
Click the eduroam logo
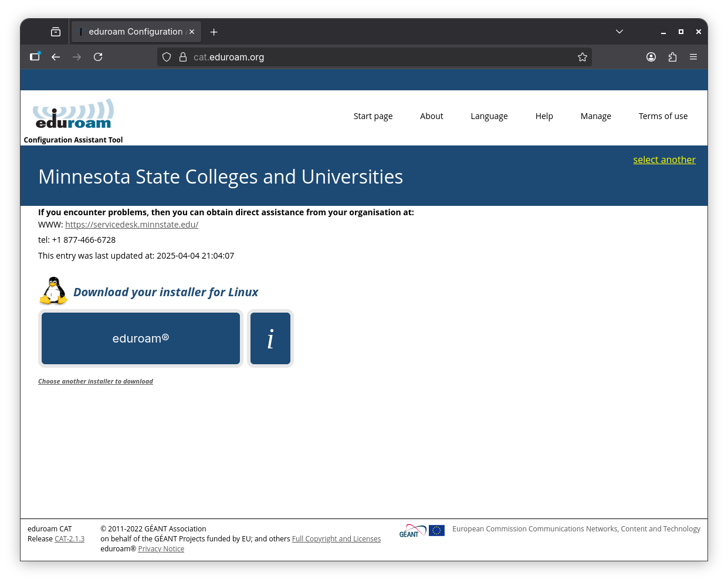73,113
